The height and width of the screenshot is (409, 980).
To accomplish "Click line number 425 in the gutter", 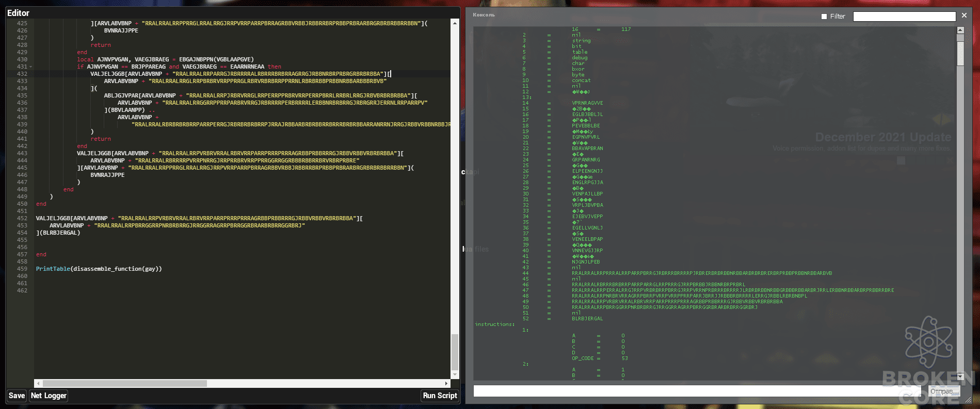I will pos(22,23).
